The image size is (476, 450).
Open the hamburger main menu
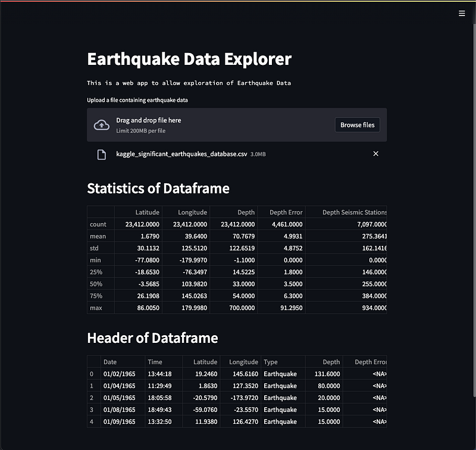(x=462, y=13)
